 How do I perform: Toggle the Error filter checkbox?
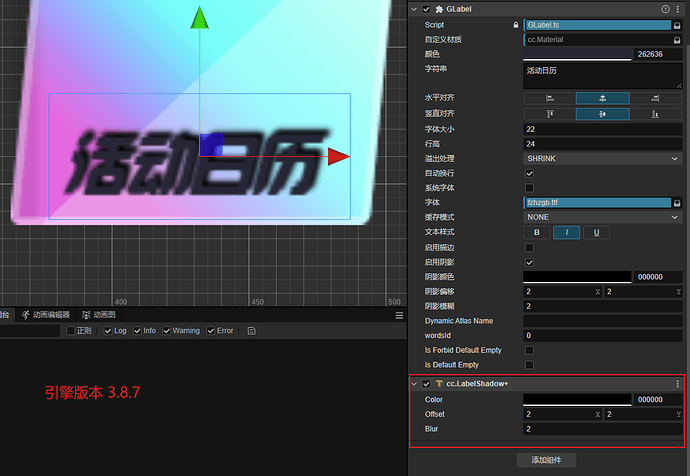[211, 331]
